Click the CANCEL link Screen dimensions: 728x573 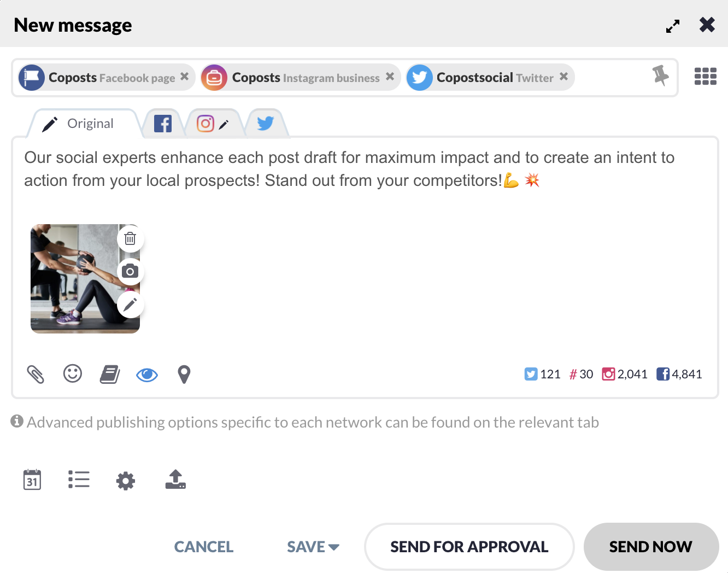(204, 547)
